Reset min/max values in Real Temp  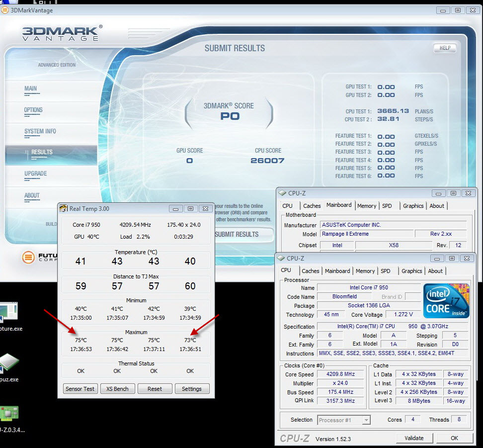[155, 389]
